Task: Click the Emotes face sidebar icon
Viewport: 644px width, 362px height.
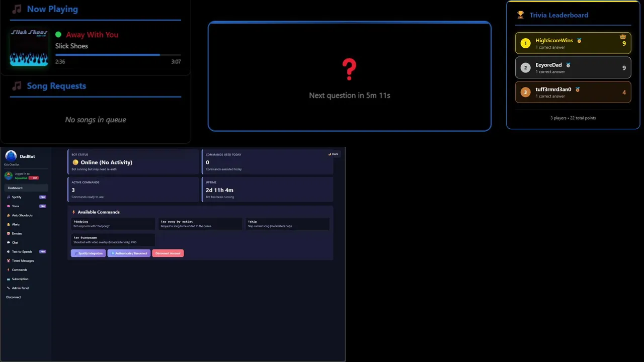Action: pos(8,233)
